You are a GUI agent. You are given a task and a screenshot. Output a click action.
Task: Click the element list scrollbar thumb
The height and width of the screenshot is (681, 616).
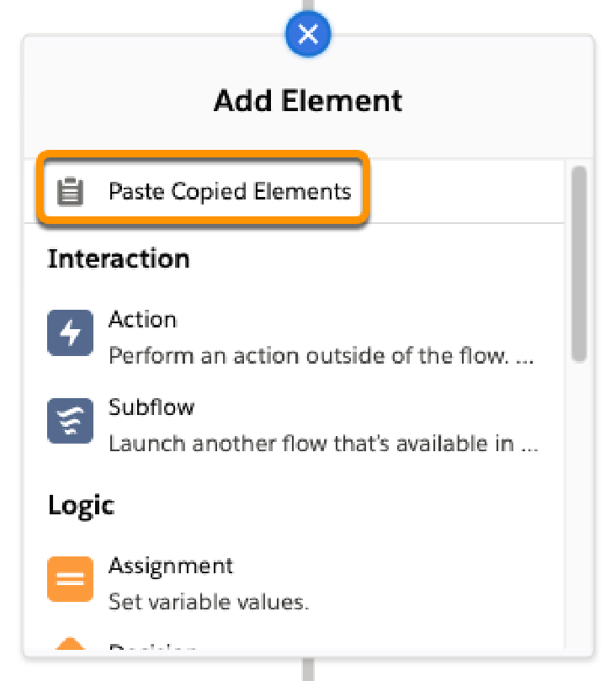579,263
